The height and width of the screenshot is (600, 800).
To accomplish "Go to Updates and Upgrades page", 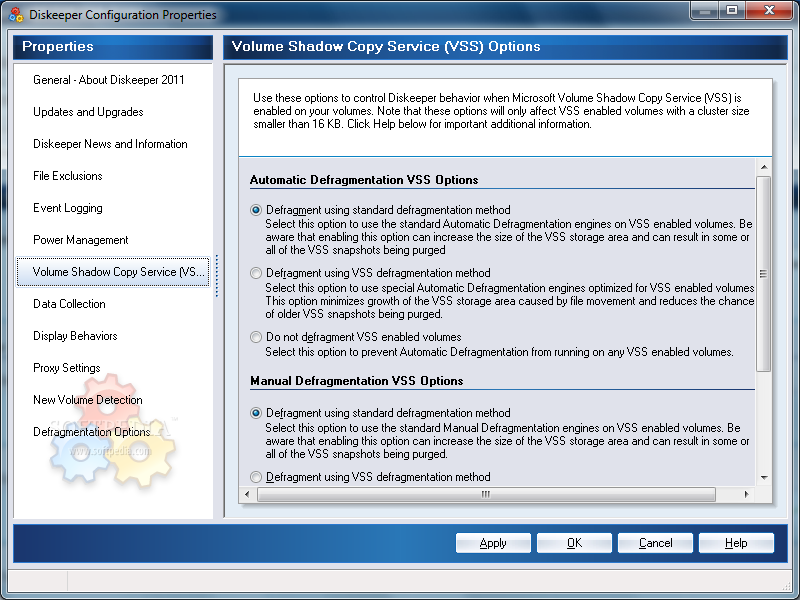I will click(x=88, y=112).
